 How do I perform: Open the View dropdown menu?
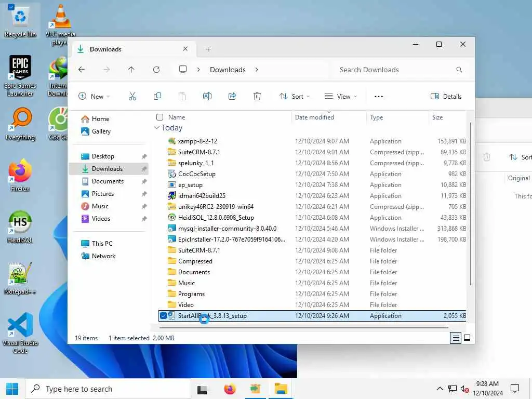coord(341,96)
